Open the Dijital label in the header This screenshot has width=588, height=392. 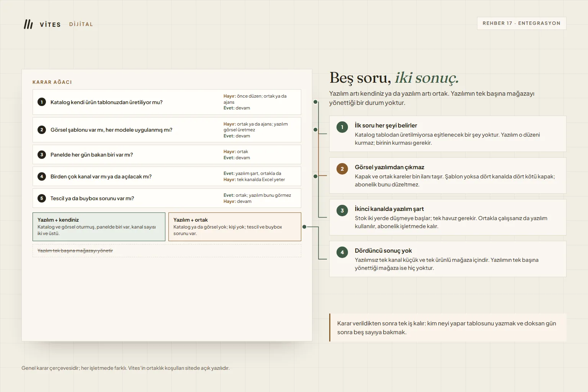[81, 24]
